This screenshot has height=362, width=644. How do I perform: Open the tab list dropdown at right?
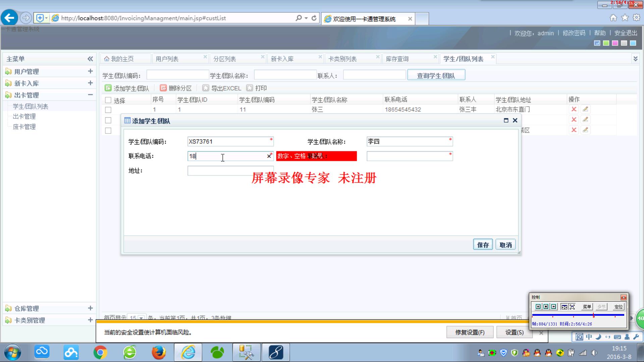pos(635,59)
